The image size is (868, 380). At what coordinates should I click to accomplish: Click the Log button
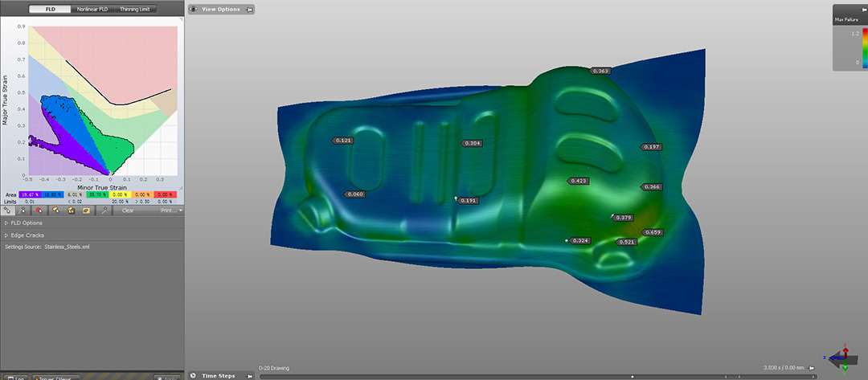pos(16,378)
